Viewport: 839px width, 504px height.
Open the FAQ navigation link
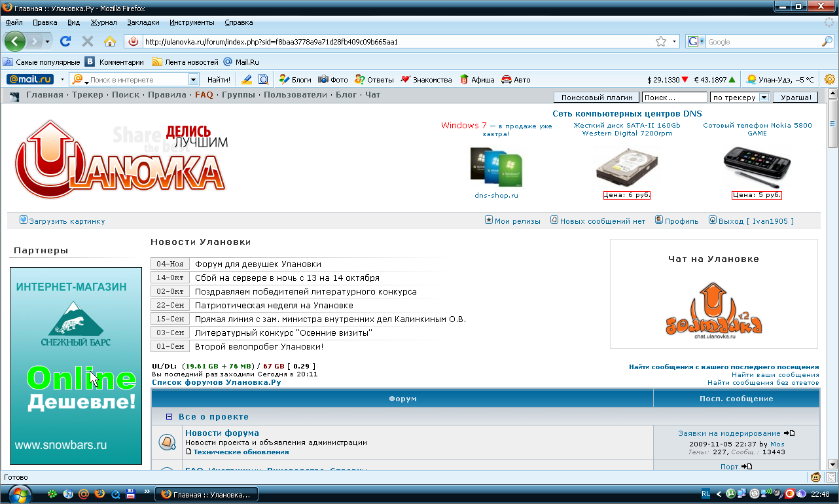[204, 95]
